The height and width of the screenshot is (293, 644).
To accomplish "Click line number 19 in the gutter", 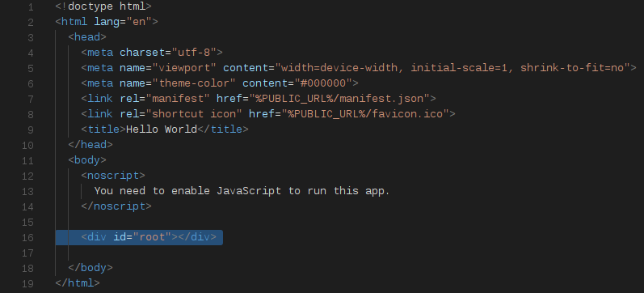I will [28, 284].
